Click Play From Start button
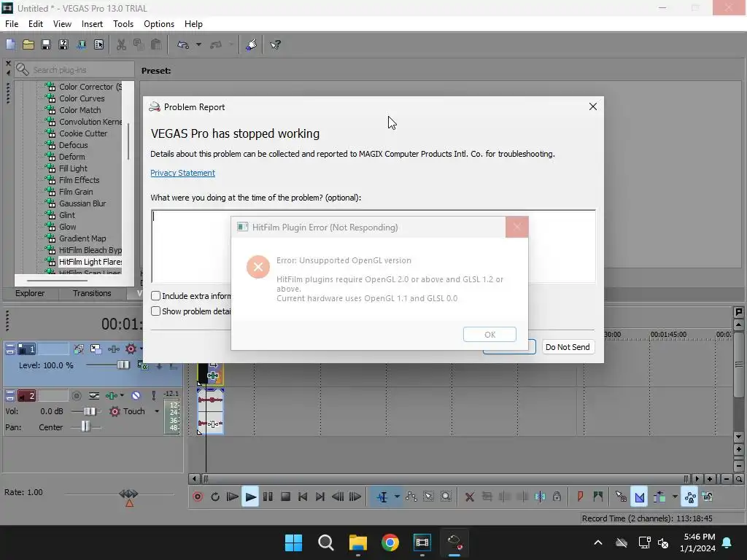747x560 pixels. 233,497
